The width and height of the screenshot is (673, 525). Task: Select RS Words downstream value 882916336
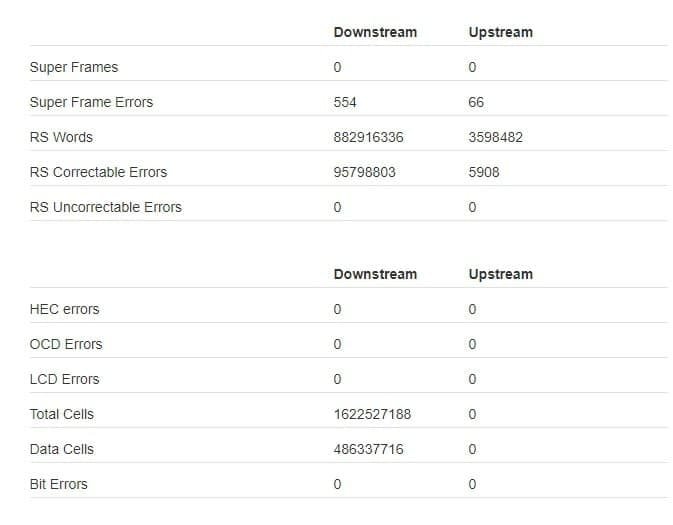coord(368,137)
